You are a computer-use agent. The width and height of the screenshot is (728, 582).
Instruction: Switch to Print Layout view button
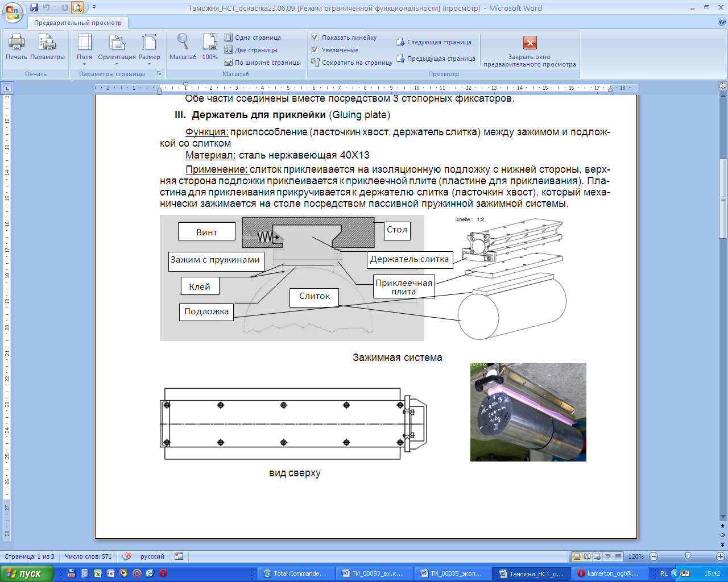(577, 557)
